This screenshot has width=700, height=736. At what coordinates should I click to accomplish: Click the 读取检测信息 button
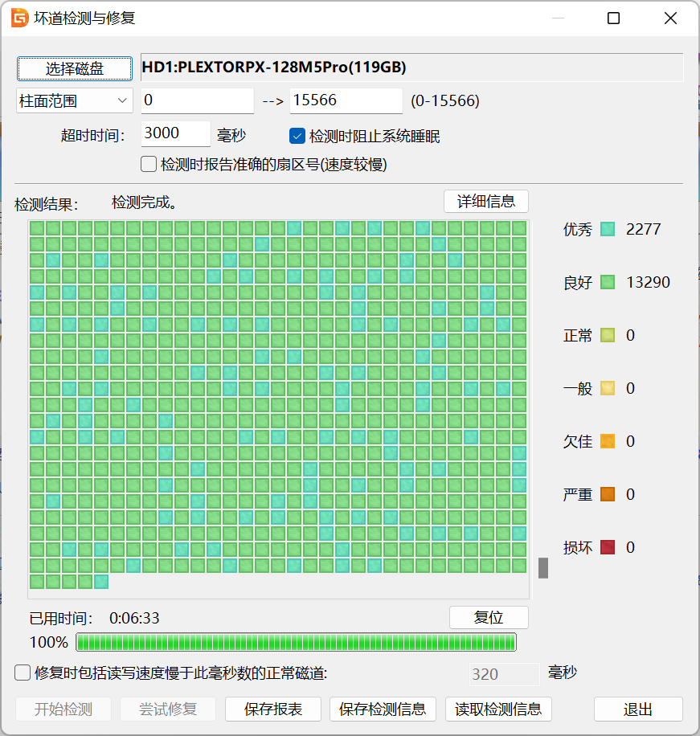click(x=496, y=709)
